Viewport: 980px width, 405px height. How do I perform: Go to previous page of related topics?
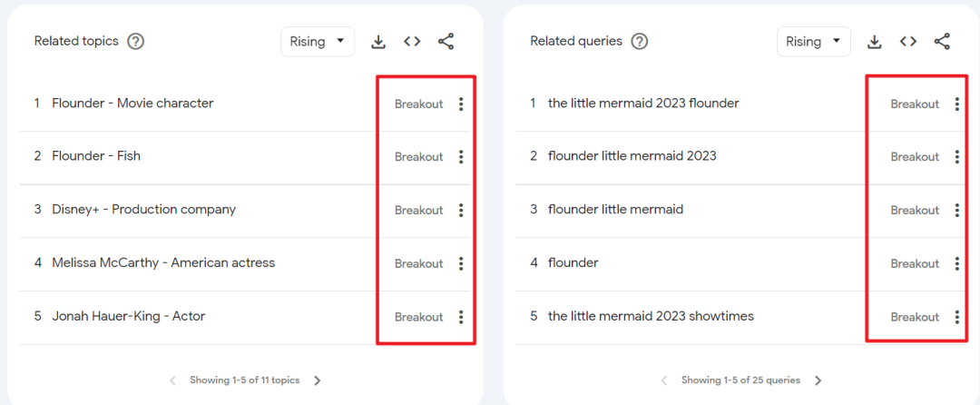tap(173, 380)
